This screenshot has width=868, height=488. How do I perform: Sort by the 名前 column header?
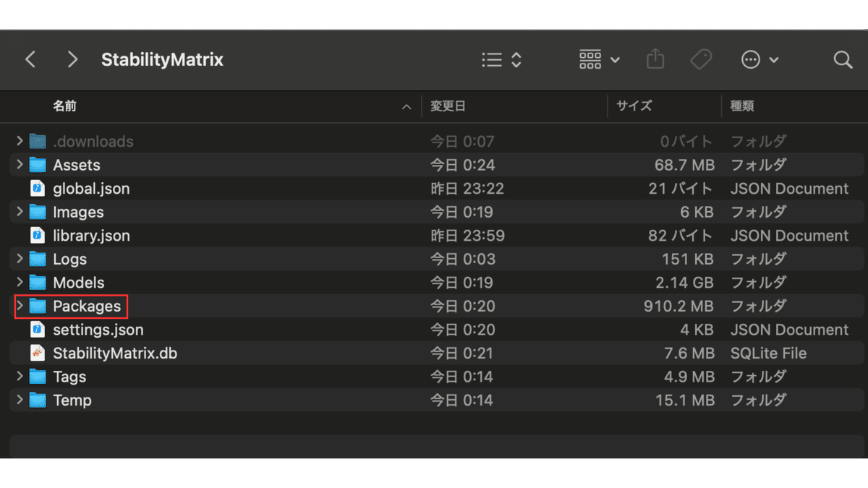click(65, 106)
